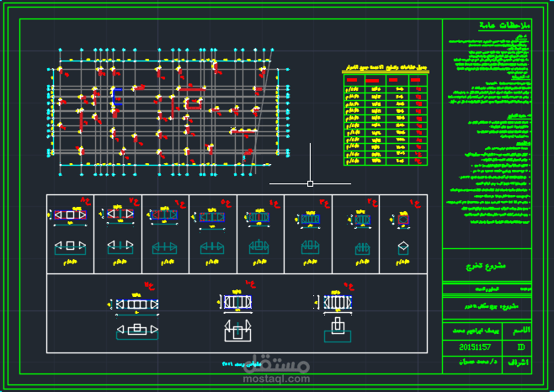Click the red ع٧ footing detail label

pyautogui.click(x=134, y=201)
